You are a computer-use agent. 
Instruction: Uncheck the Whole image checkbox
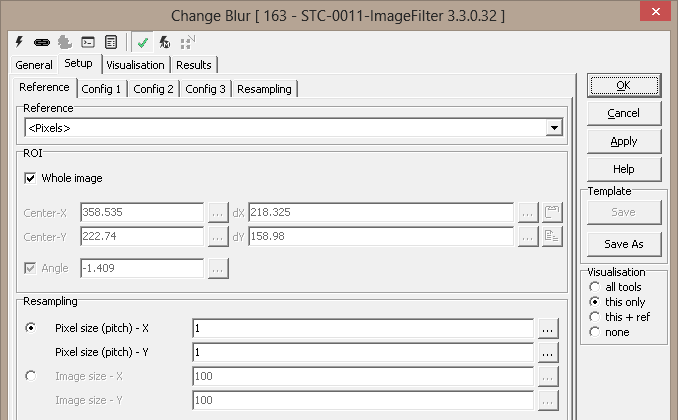pyautogui.click(x=30, y=178)
